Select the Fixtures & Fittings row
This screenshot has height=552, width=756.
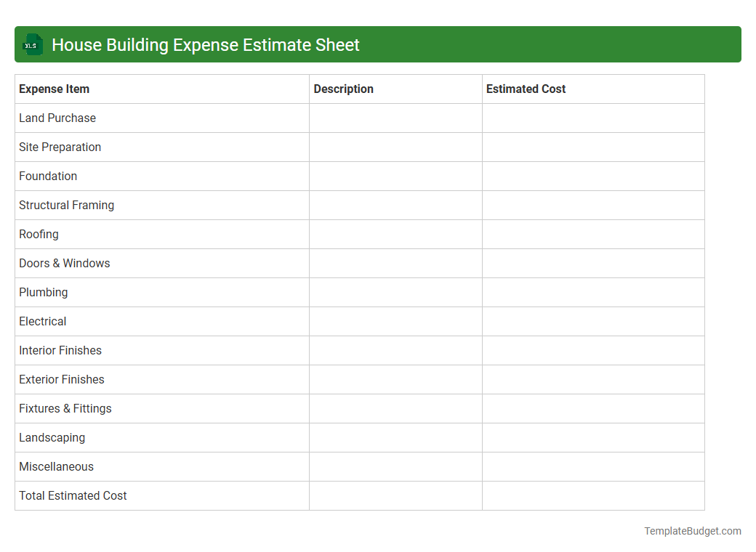pyautogui.click(x=65, y=408)
